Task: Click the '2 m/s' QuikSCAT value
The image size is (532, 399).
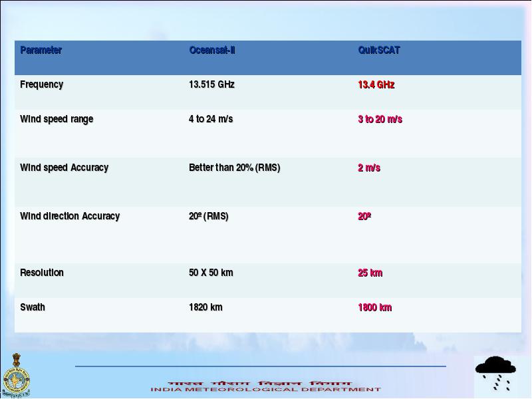Action: [369, 168]
